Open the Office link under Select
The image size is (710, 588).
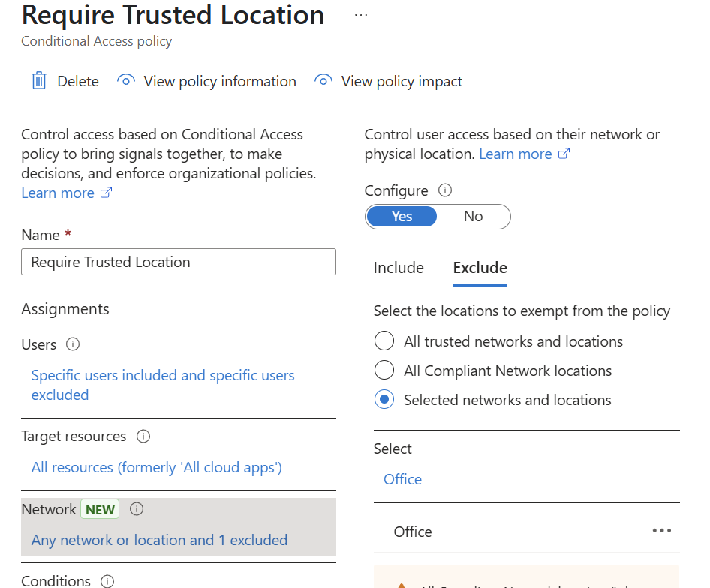(402, 479)
